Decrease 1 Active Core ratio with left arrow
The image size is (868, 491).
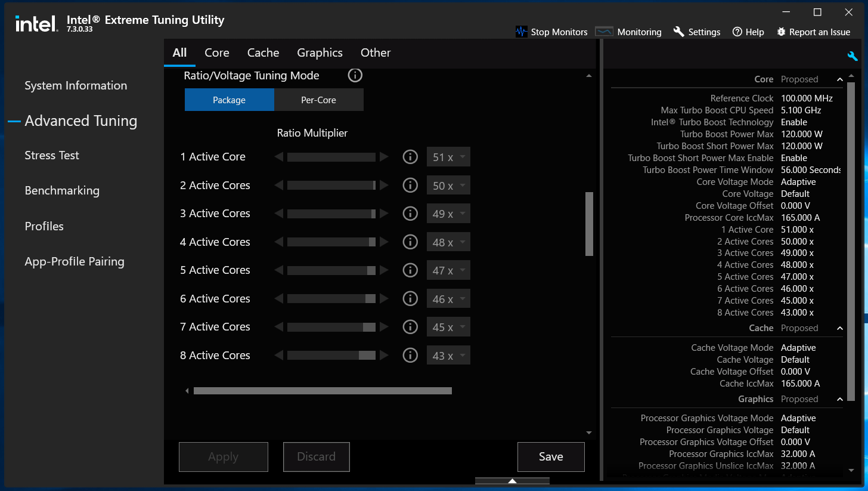pyautogui.click(x=279, y=157)
